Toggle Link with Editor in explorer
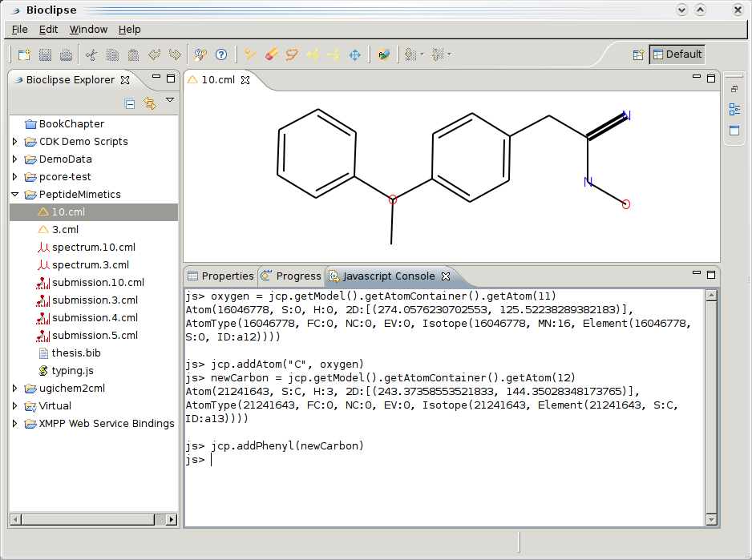 point(149,103)
